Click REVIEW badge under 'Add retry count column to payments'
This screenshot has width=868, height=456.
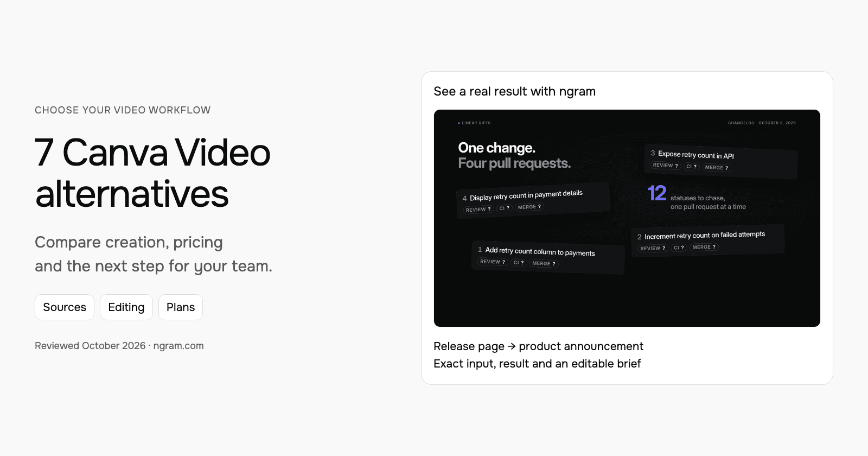tap(493, 262)
